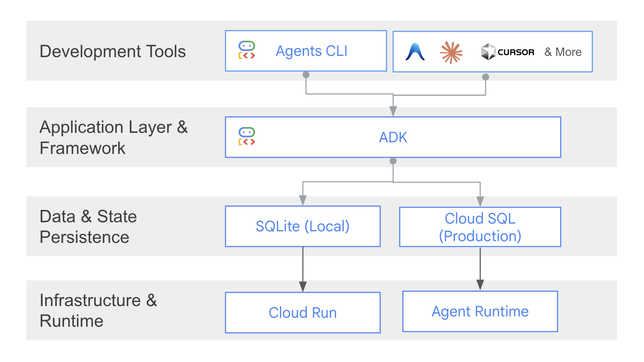Image resolution: width=644 pixels, height=362 pixels.
Task: Select the SQLite (Local) box
Action: (303, 226)
